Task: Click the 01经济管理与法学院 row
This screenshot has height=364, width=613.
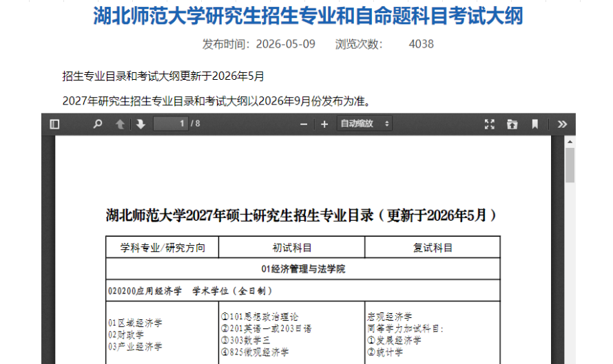Action: [303, 269]
